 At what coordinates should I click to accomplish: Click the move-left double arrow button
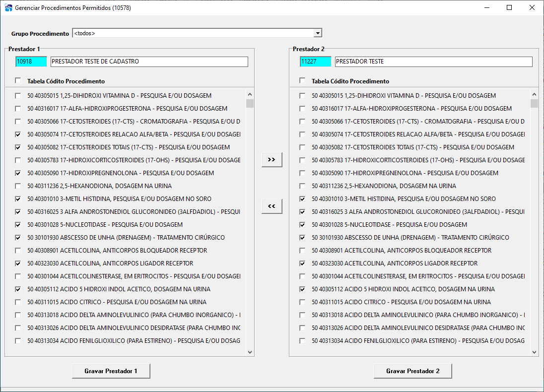pos(272,206)
